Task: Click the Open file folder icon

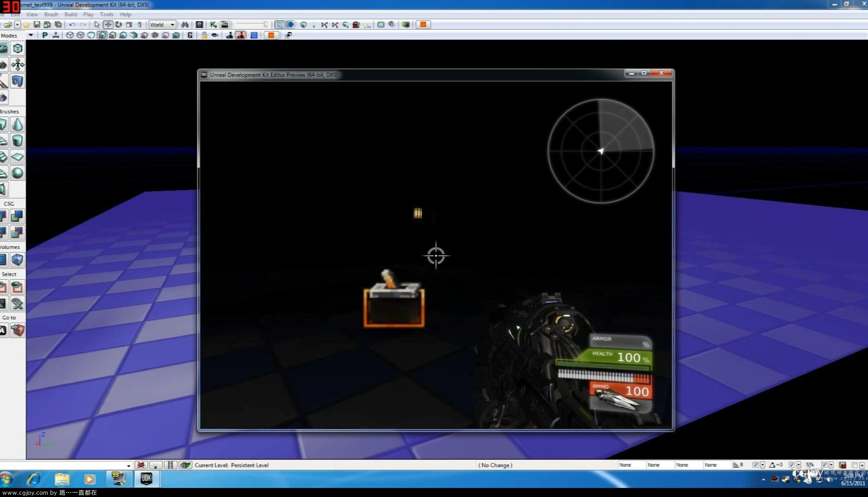Action: [x=8, y=25]
